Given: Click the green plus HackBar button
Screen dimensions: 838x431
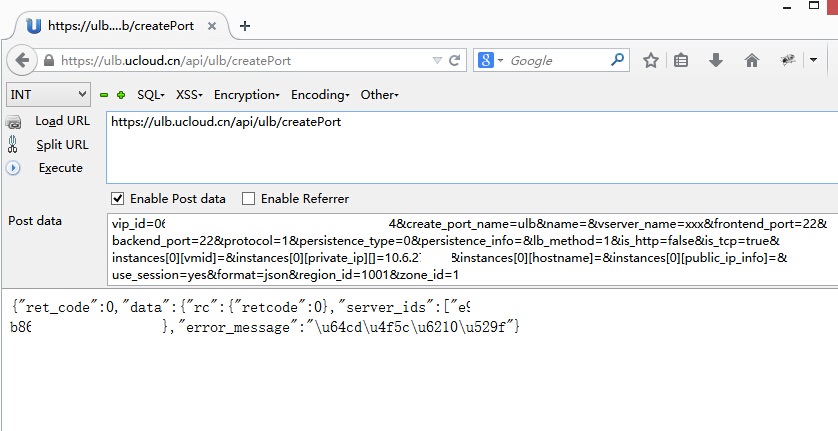Looking at the screenshot, I should point(121,95).
